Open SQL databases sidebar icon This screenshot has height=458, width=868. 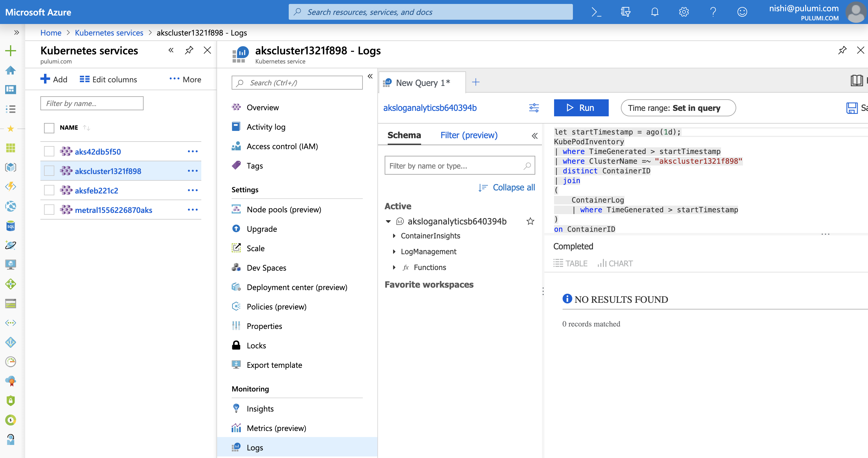[10, 226]
